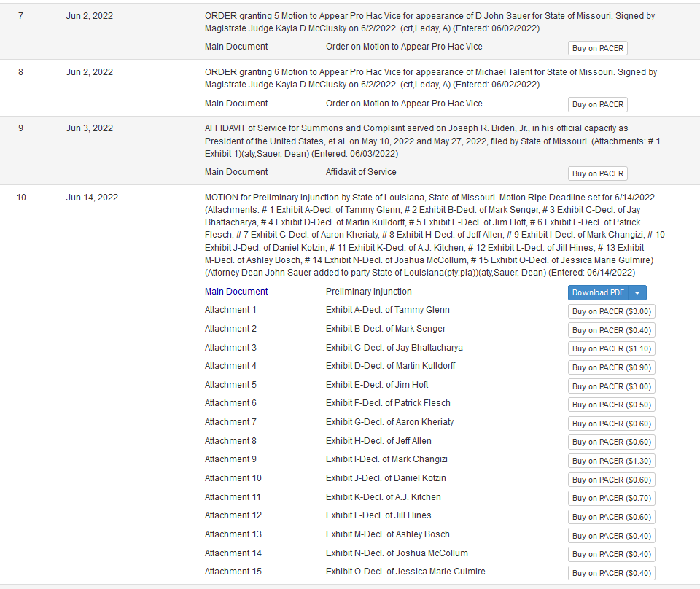Click the 'Jun 2, 2022' date for entry 8
Image resolution: width=700 pixels, height=589 pixels.
pyautogui.click(x=89, y=72)
